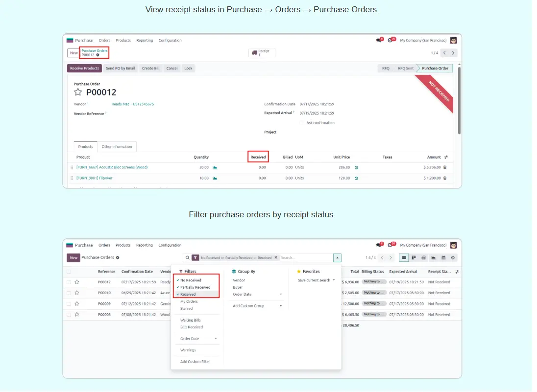Open the Save current search dropdown
The image size is (537, 392).
(316, 280)
